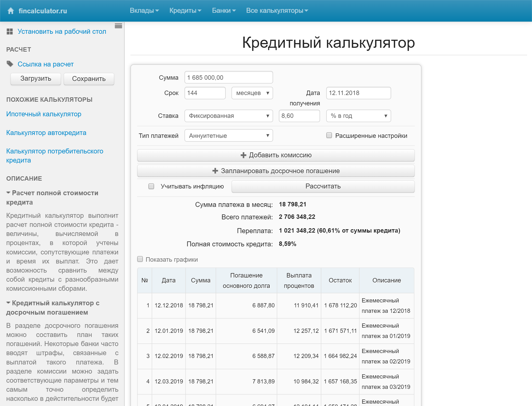Image resolution: width=532 pixels, height=406 pixels.
Task: Click principal value 7 813,89
Action: 263,381
